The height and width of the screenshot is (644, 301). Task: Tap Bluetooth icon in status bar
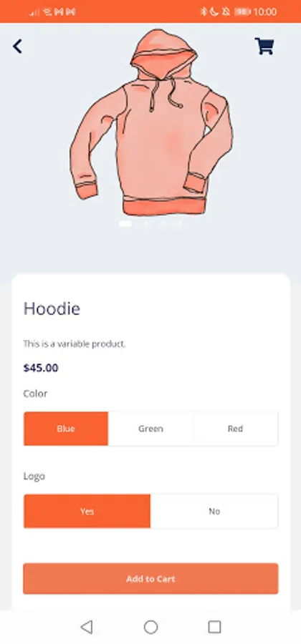click(203, 11)
